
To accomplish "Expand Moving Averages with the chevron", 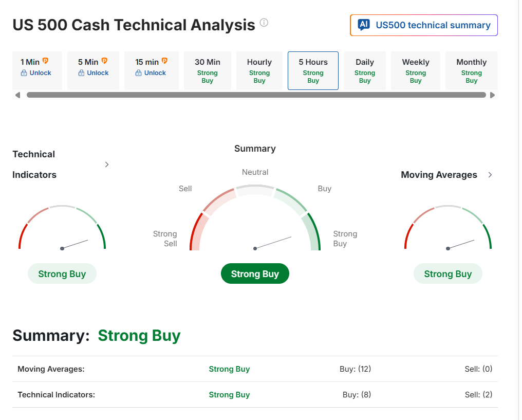I will tap(490, 175).
